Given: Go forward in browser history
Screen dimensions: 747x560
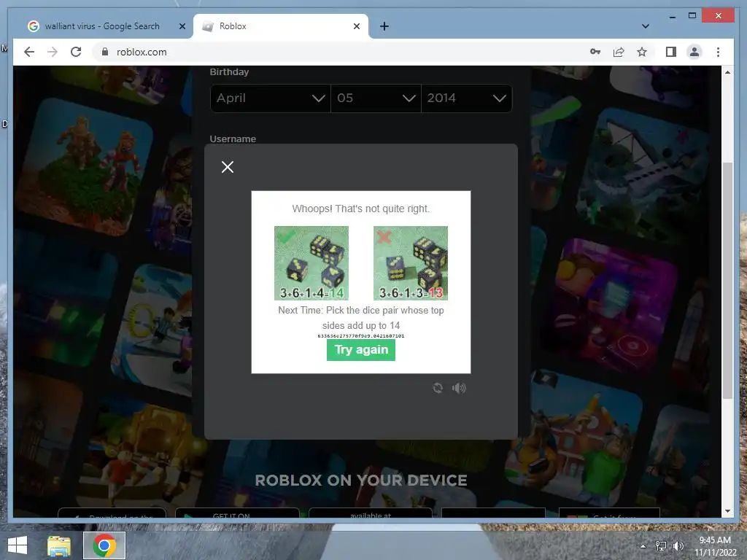Looking at the screenshot, I should click(53, 52).
